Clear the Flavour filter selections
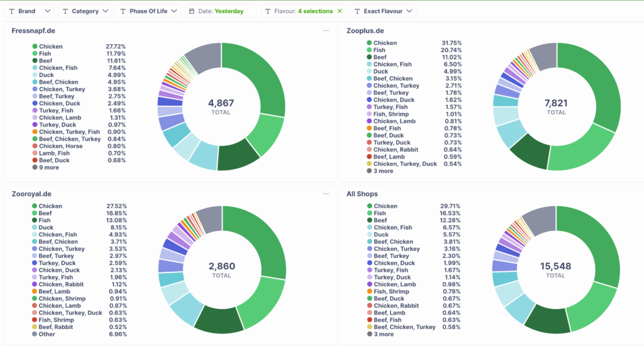The width and height of the screenshot is (644, 346). [x=340, y=11]
